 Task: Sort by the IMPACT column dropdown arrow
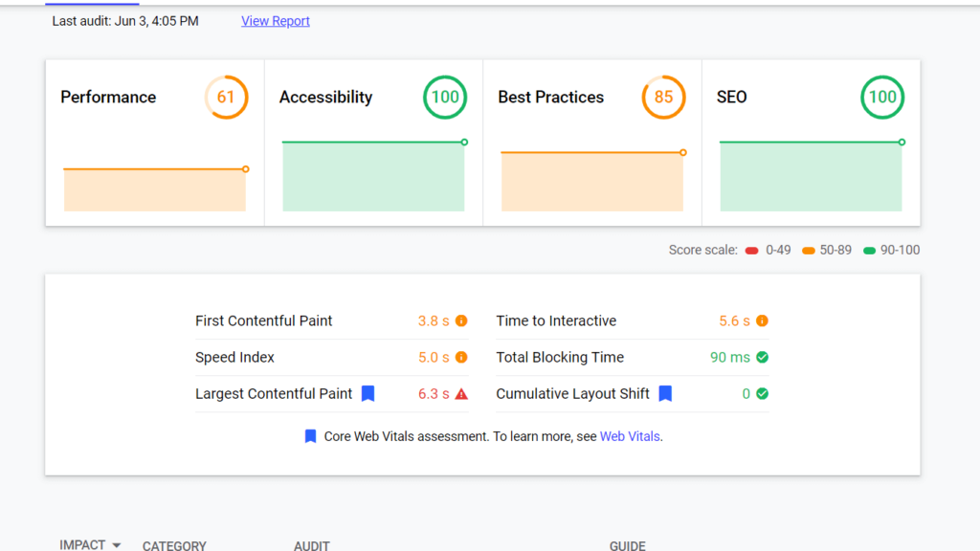(x=116, y=545)
